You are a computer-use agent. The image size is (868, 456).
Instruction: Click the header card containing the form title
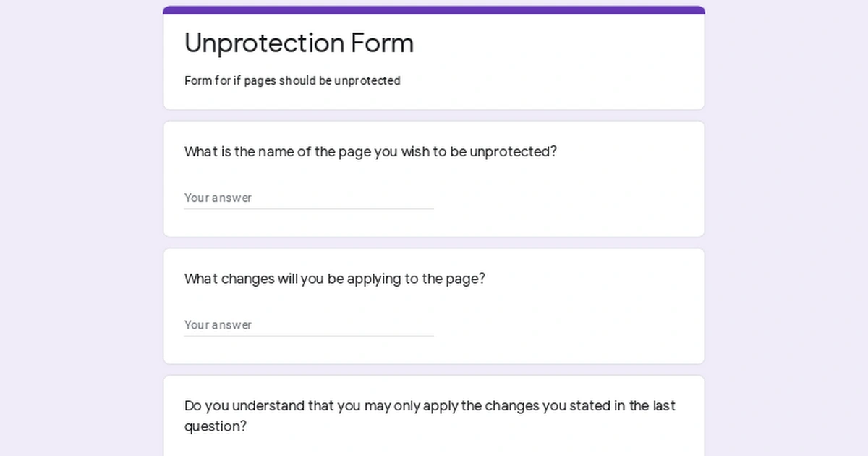434,59
